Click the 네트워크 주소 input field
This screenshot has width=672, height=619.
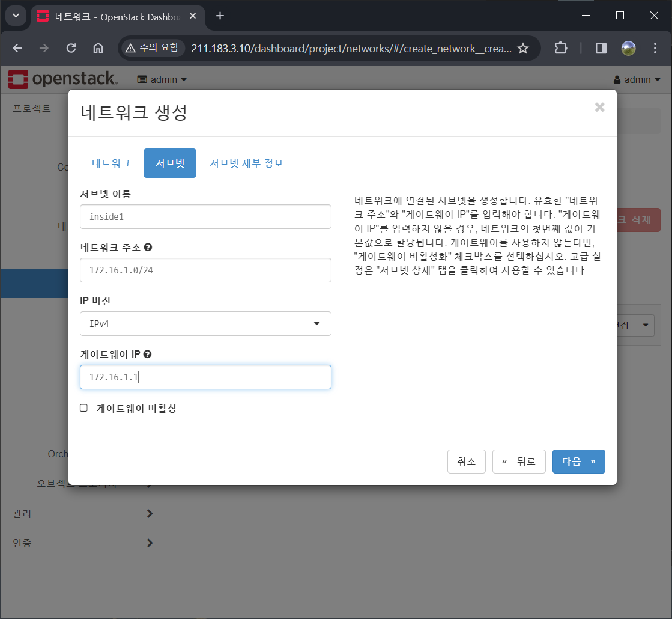(x=205, y=270)
